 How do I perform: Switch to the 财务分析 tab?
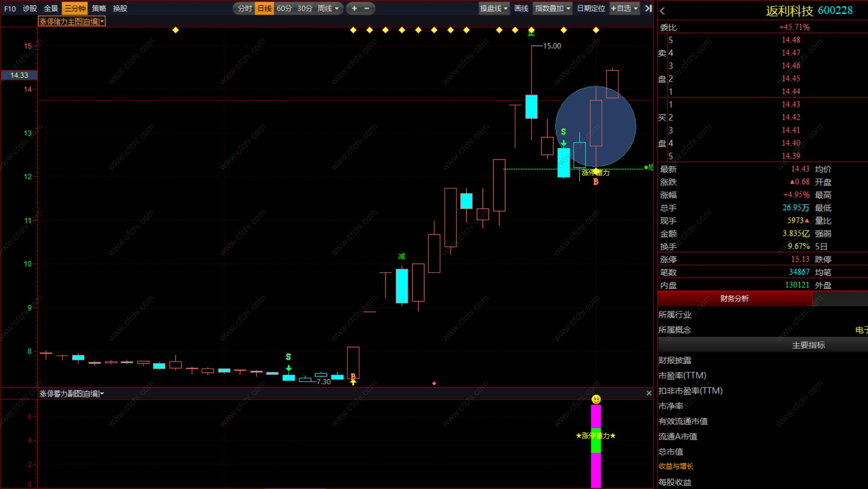coord(734,298)
